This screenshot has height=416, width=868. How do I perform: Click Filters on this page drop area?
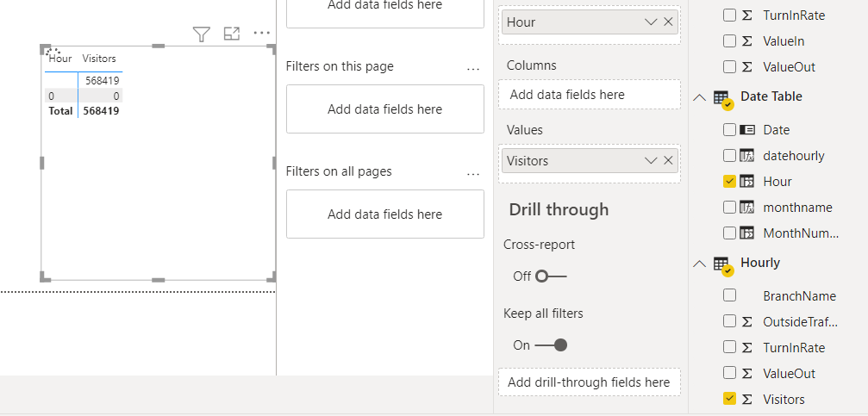pyautogui.click(x=385, y=109)
